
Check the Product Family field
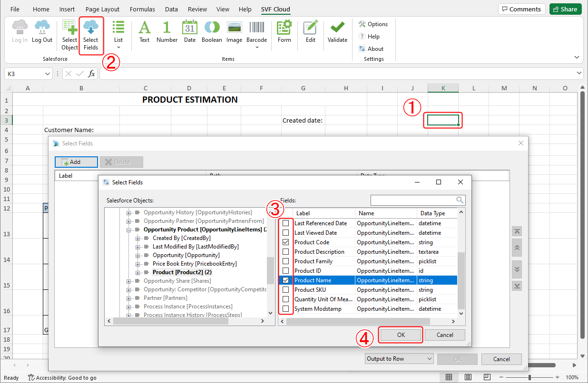click(x=286, y=261)
